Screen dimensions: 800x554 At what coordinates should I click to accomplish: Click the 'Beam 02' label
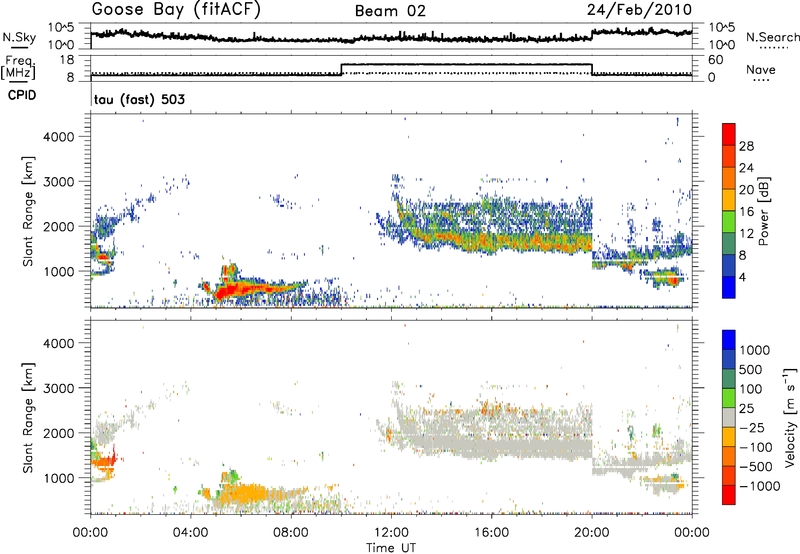click(390, 11)
